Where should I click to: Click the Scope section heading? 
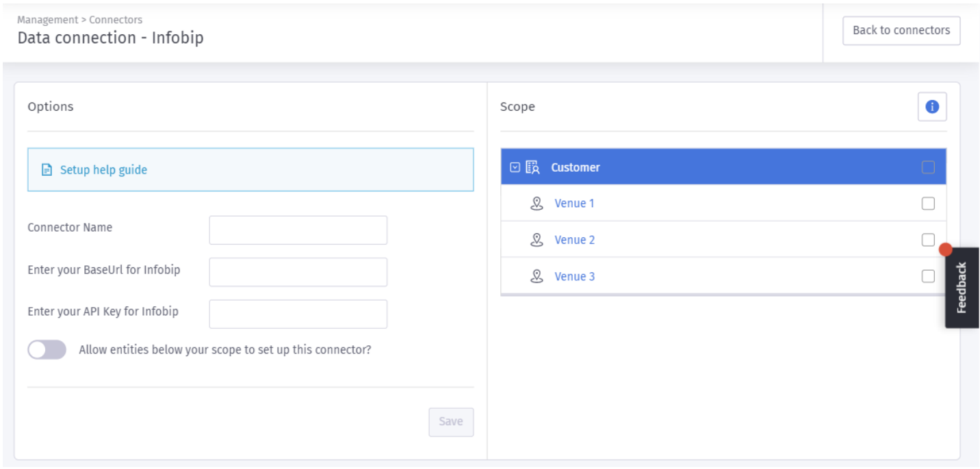pos(517,107)
